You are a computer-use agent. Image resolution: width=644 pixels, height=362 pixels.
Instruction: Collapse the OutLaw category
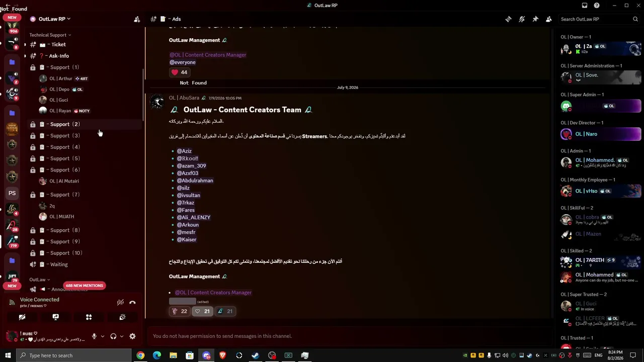click(39, 280)
